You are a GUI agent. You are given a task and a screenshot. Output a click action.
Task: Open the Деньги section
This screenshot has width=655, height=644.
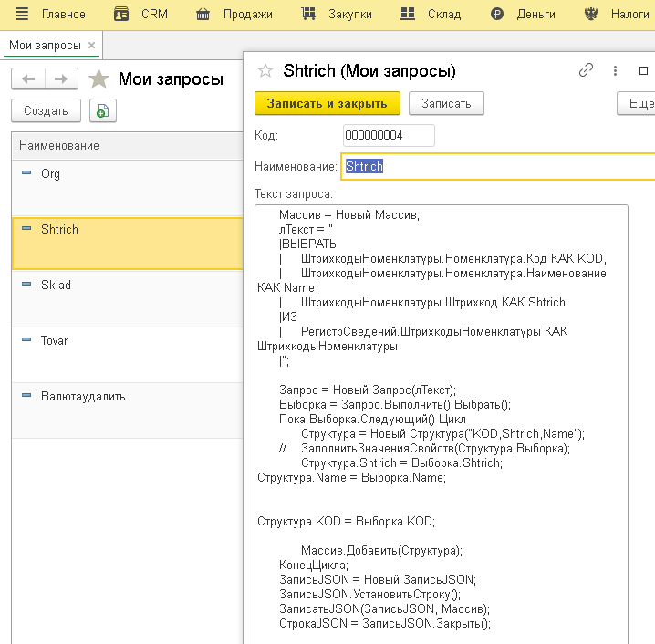tap(535, 15)
